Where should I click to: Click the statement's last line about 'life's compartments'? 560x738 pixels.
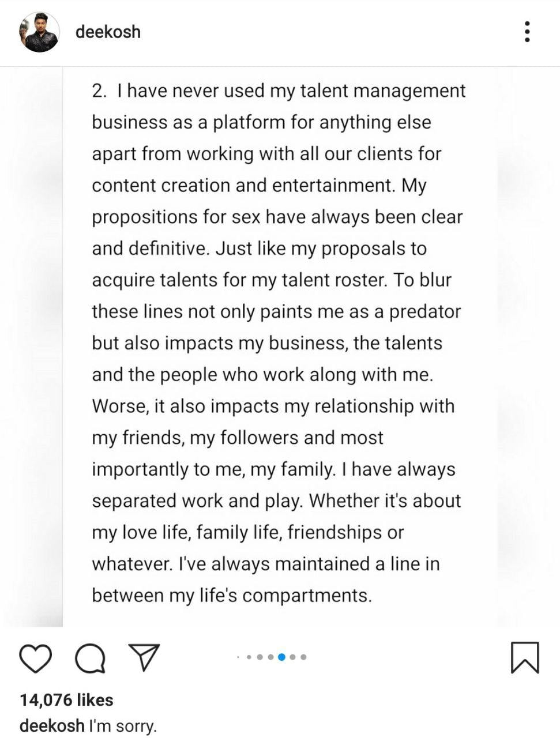[232, 595]
